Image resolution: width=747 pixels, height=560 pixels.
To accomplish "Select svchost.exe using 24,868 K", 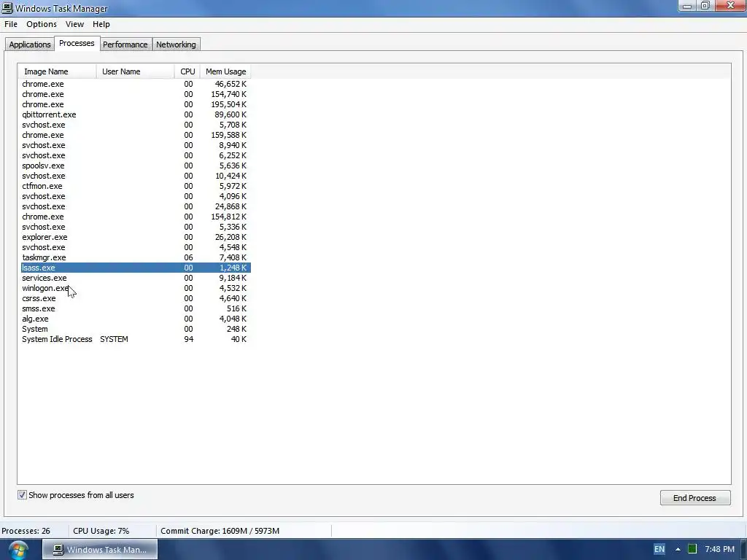I will click(x=136, y=206).
